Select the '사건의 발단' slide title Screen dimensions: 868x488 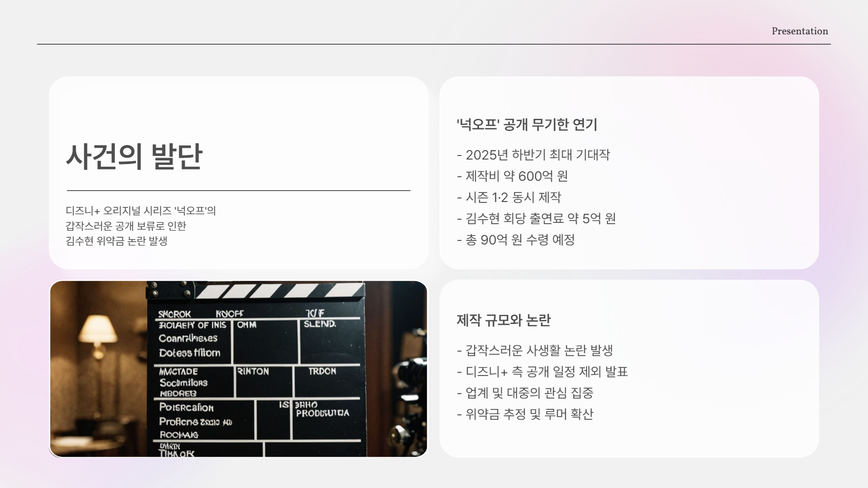[134, 157]
